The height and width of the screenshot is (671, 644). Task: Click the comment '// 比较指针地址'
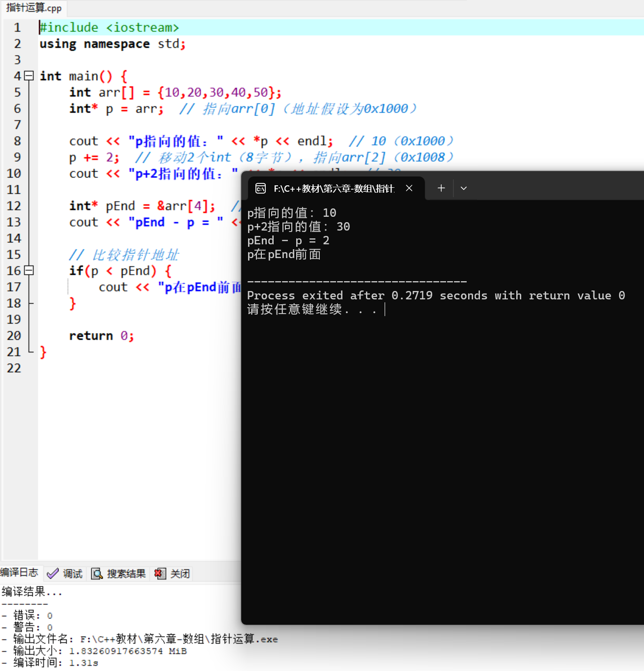[x=124, y=255]
